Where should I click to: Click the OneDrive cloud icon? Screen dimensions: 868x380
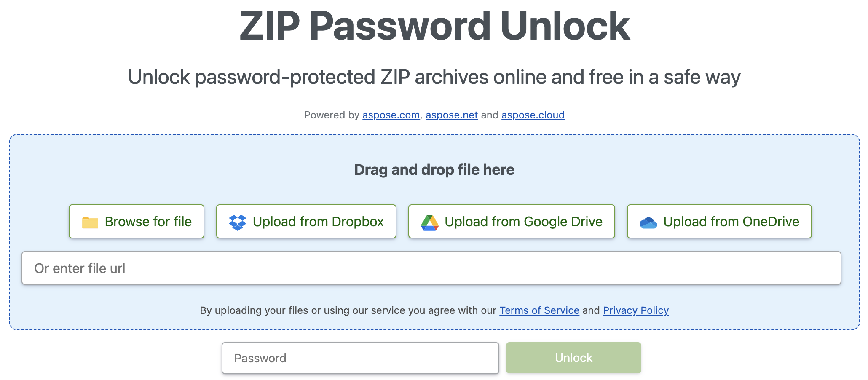tap(648, 222)
